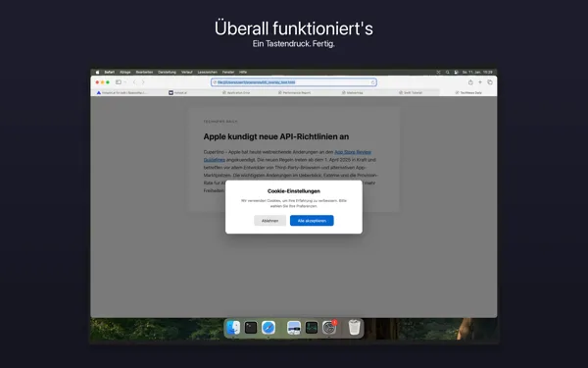Switch to the Application Error tab
The width and height of the screenshot is (588, 368).
(x=236, y=92)
